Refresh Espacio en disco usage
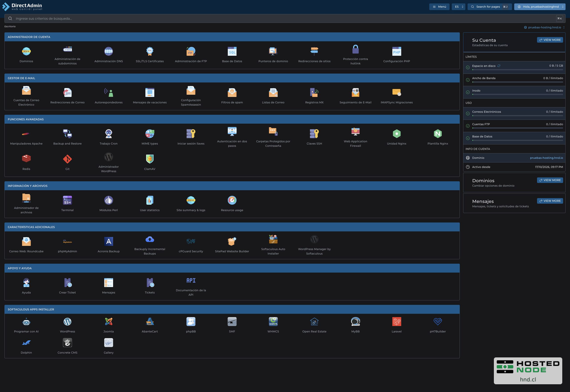 [x=499, y=66]
